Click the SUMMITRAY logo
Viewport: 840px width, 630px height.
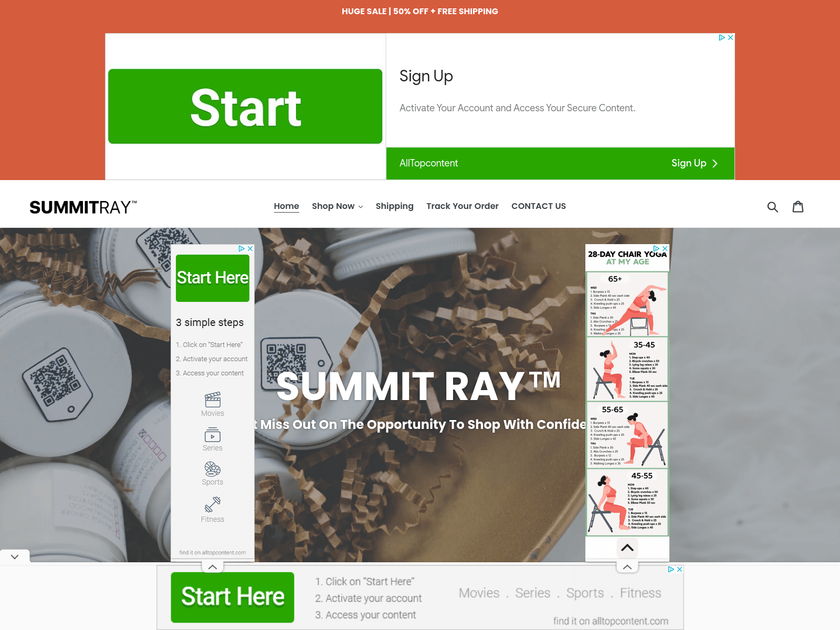point(83,207)
